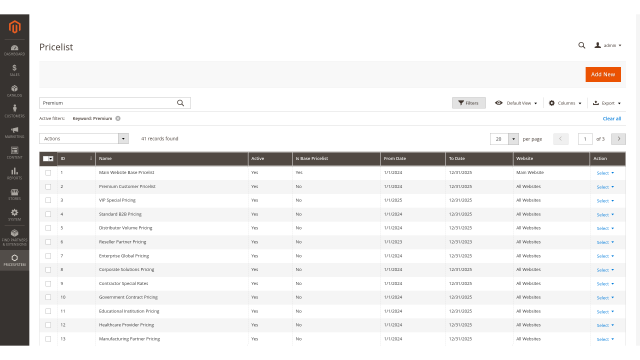The image size is (640, 360).
Task: Open the Marketing sidebar menu
Action: (14, 132)
